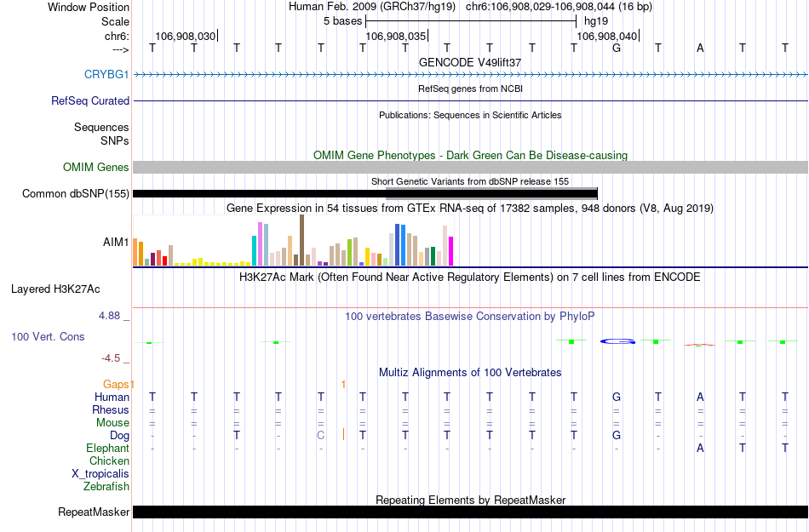Click the Dog alignment row label
The height and width of the screenshot is (532, 809).
coord(119,436)
